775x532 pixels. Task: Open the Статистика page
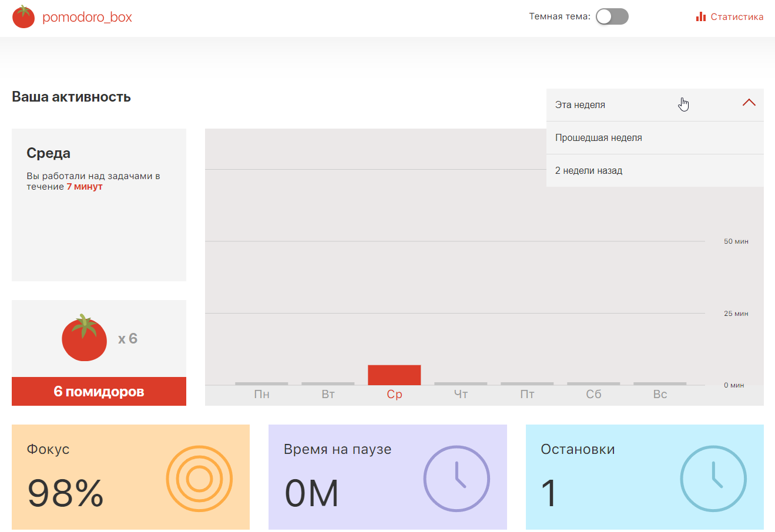pyautogui.click(x=735, y=16)
